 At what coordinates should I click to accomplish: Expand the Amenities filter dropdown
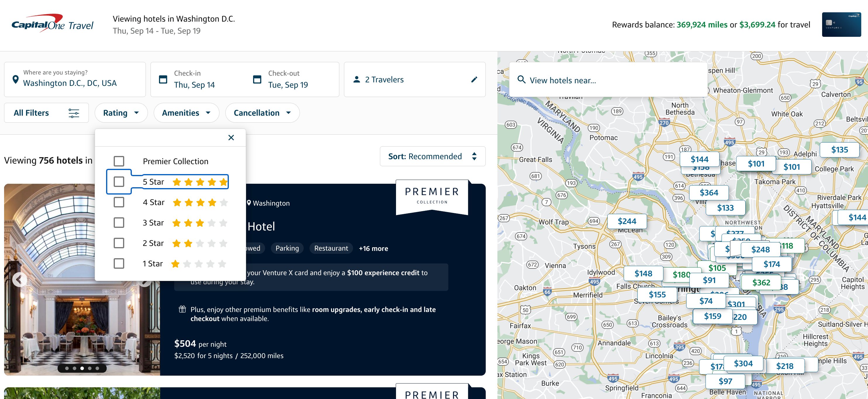click(x=186, y=112)
